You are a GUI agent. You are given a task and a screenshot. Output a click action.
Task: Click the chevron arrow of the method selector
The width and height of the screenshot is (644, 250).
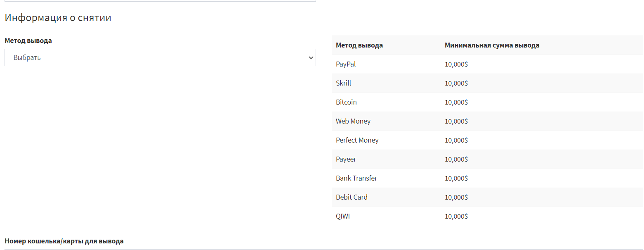tap(311, 58)
